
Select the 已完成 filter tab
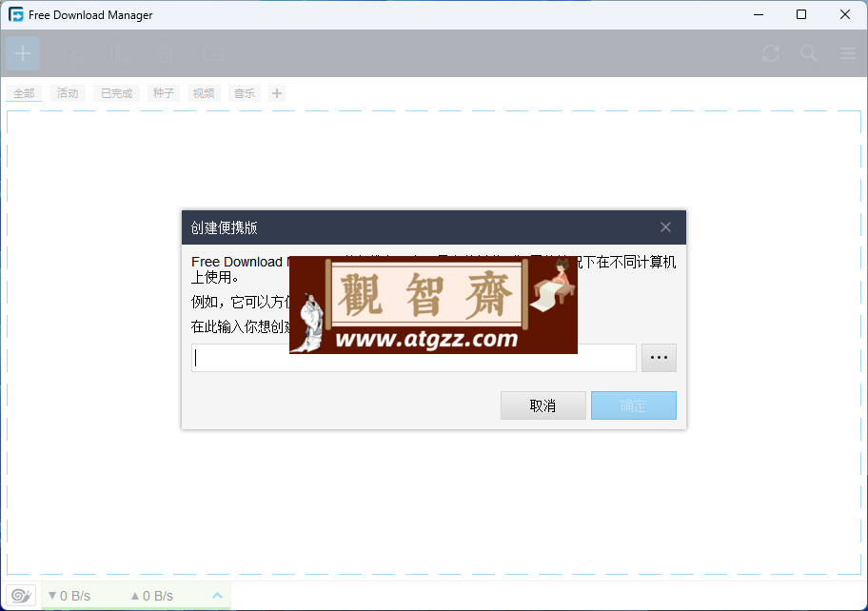point(117,93)
